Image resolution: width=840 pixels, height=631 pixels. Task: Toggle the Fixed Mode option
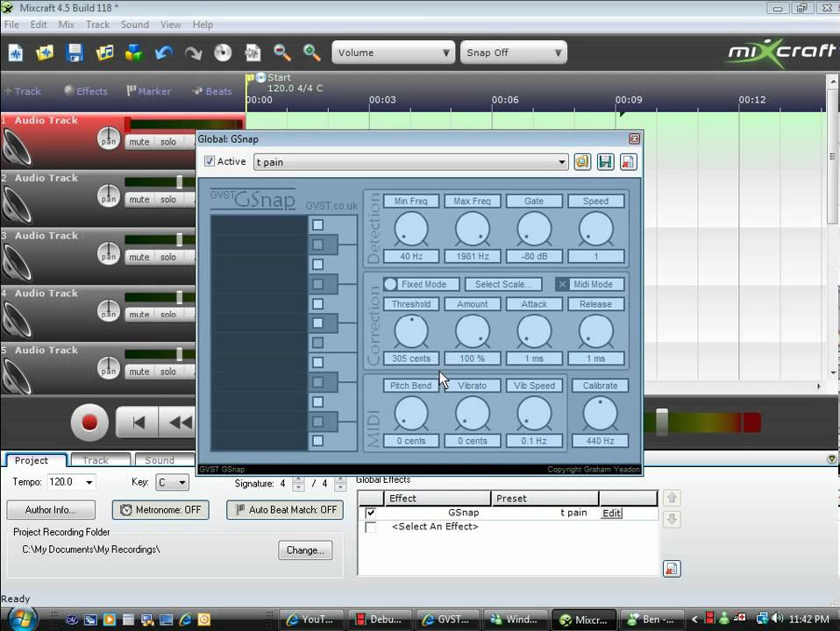coord(422,285)
